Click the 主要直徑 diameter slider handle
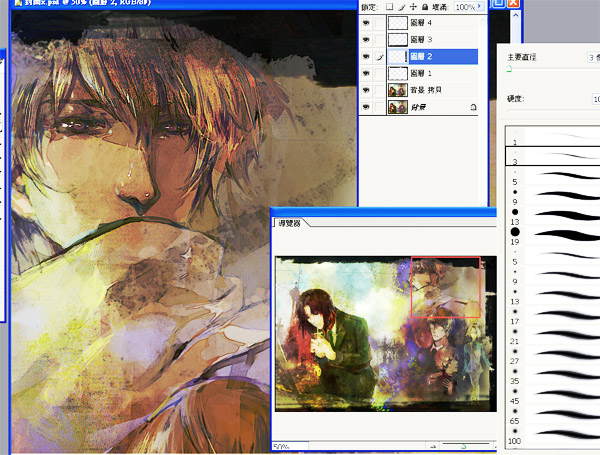This screenshot has height=455, width=600. (x=509, y=69)
